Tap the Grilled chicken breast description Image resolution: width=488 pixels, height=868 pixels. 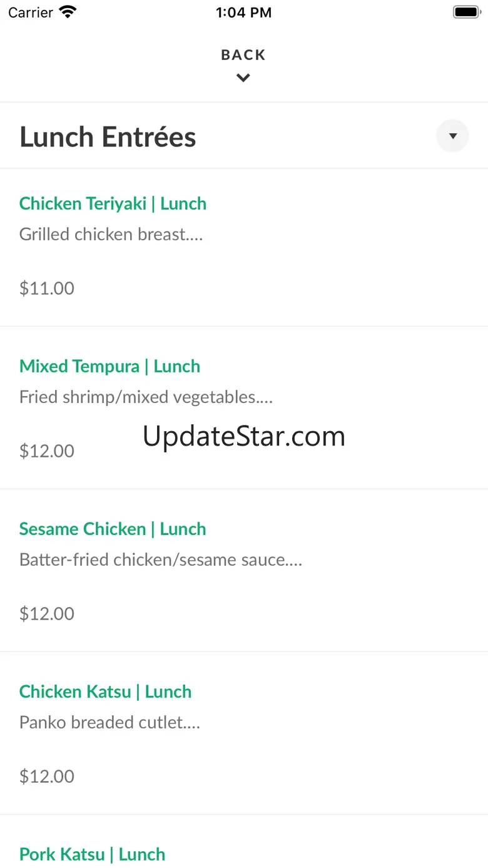coord(111,234)
